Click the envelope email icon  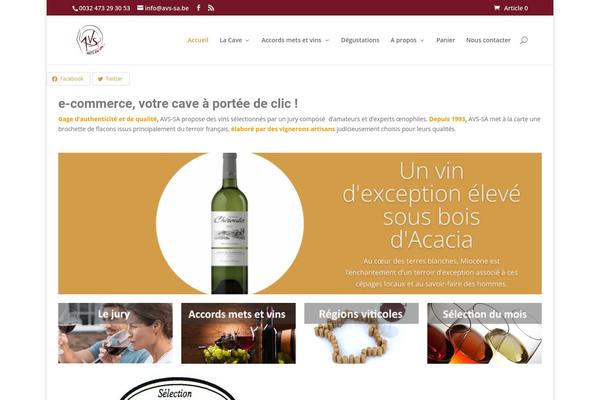tap(140, 8)
